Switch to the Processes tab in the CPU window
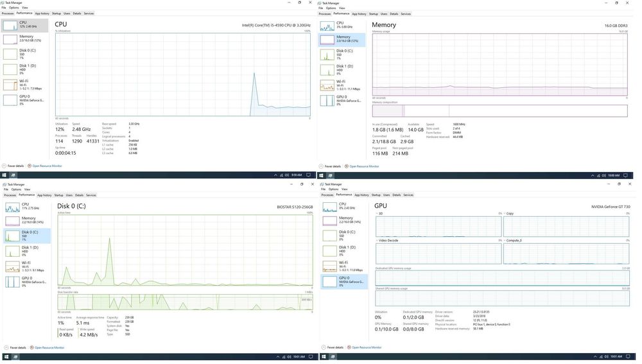 (x=8, y=13)
